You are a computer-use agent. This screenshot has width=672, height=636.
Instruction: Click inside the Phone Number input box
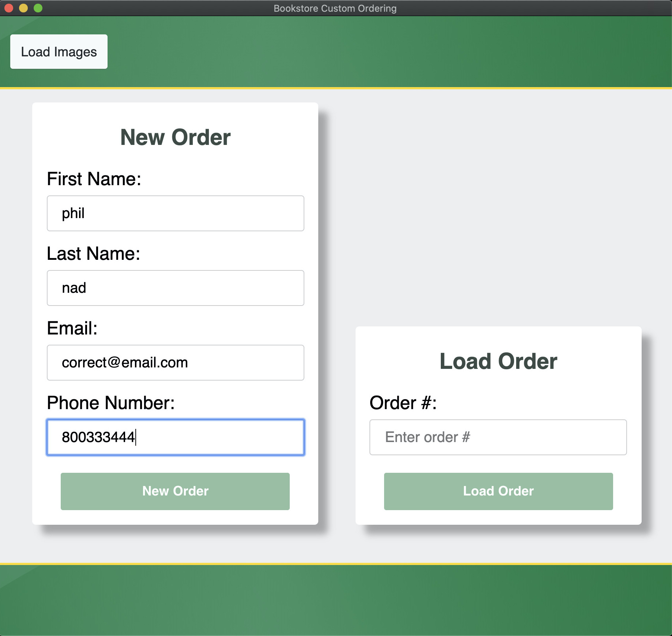coord(175,437)
